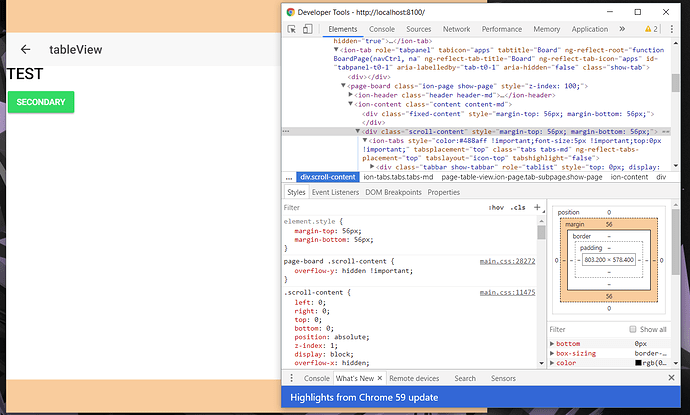Toggle the .cls element classes button

[x=518, y=207]
